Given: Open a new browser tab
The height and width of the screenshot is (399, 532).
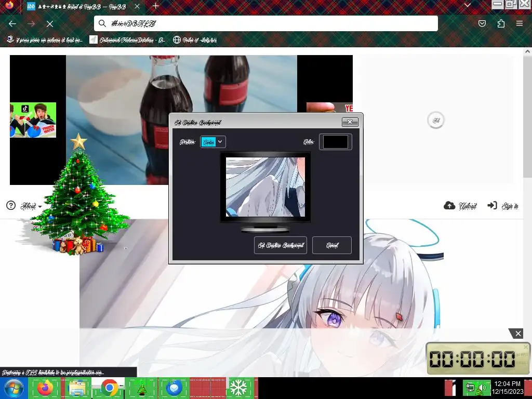Looking at the screenshot, I should coord(155,6).
